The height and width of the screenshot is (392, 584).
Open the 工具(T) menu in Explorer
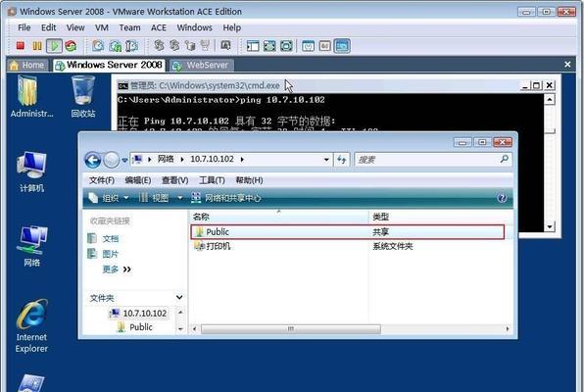pyautogui.click(x=212, y=180)
